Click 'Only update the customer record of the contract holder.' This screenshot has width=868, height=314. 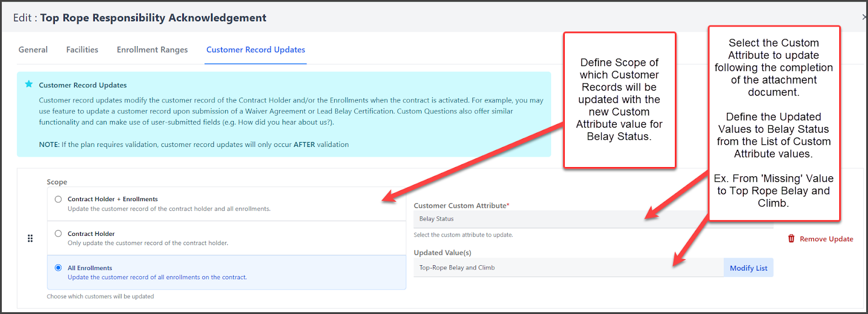tap(148, 243)
